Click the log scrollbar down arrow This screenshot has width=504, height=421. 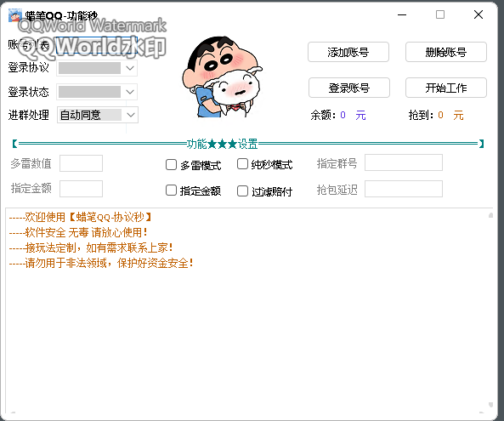(x=490, y=405)
